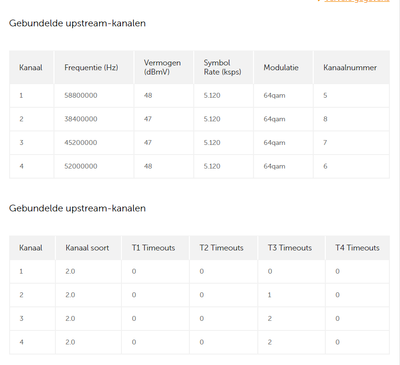Viewport: 400px width, 365px height.
Task: Click symbol rate 5.120 in the 58800000 row
Action: pos(212,96)
